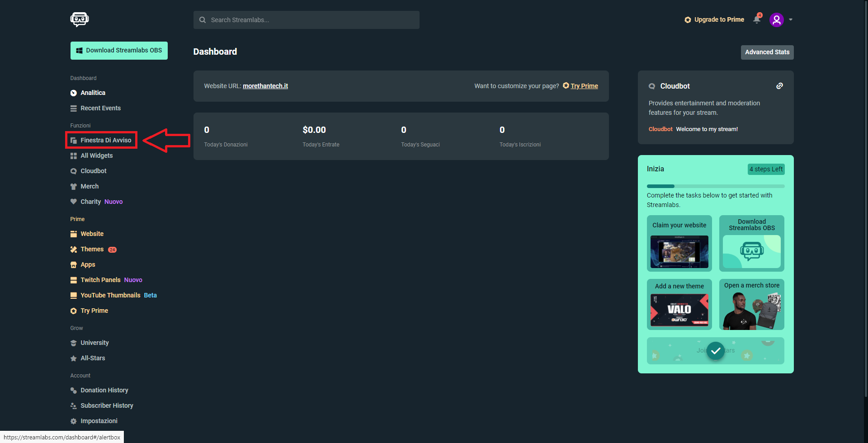Click the Advanced Stats button
This screenshot has height=443, width=868.
pos(767,52)
